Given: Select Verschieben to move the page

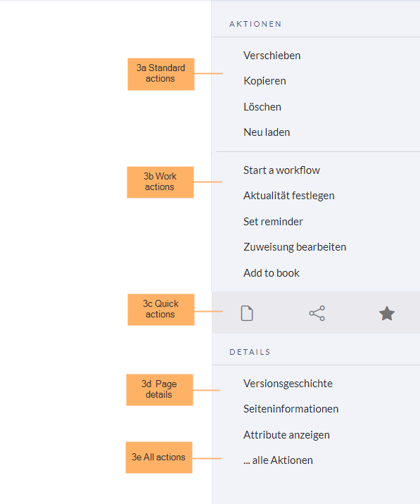Looking at the screenshot, I should 272,56.
